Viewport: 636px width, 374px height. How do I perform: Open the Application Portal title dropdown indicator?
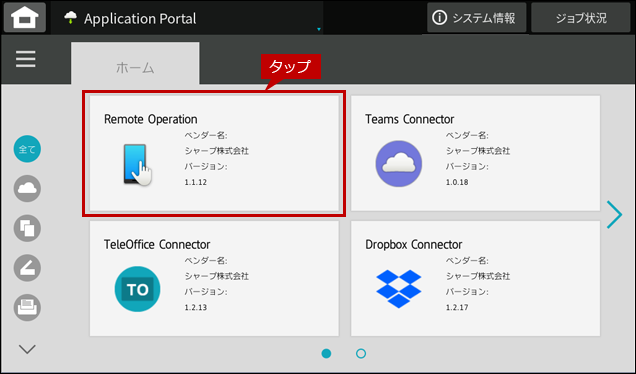point(319,29)
